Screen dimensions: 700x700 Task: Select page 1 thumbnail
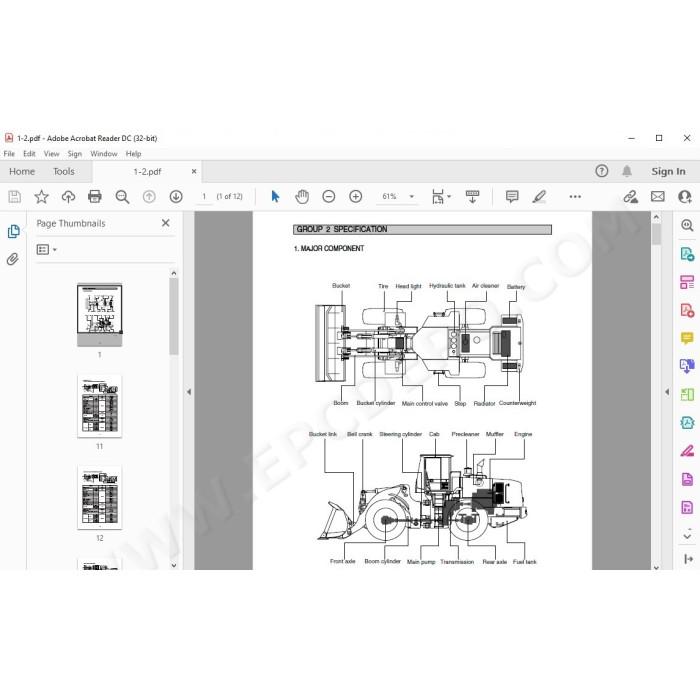coord(100,315)
